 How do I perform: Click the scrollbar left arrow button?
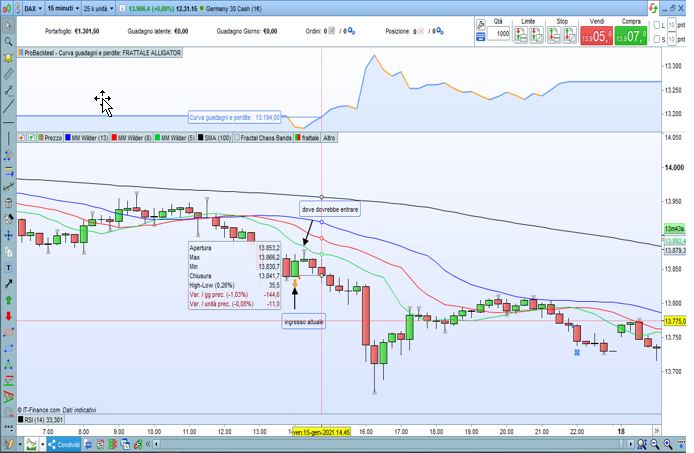pos(156,444)
